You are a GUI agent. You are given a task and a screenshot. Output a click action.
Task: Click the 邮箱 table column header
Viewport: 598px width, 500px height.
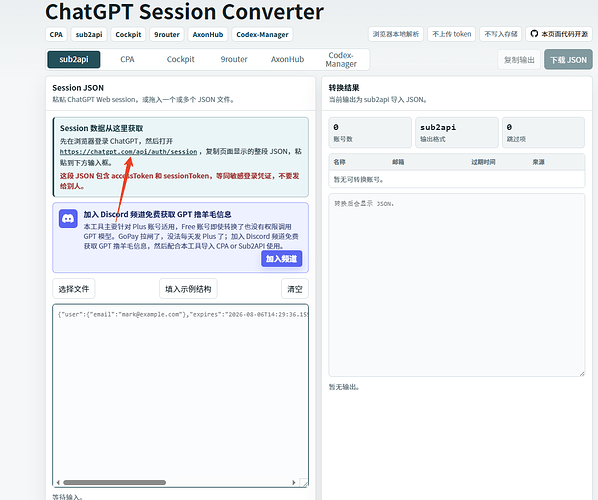click(x=398, y=162)
